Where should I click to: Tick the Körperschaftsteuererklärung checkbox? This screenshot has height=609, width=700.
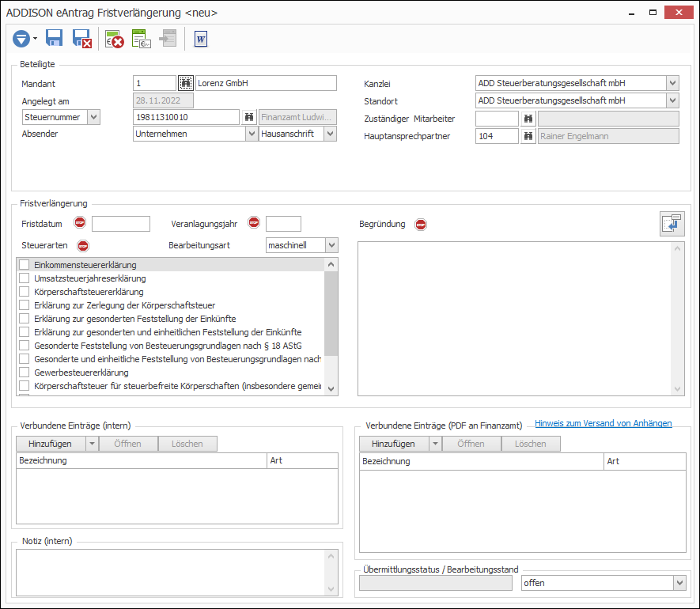coord(24,292)
